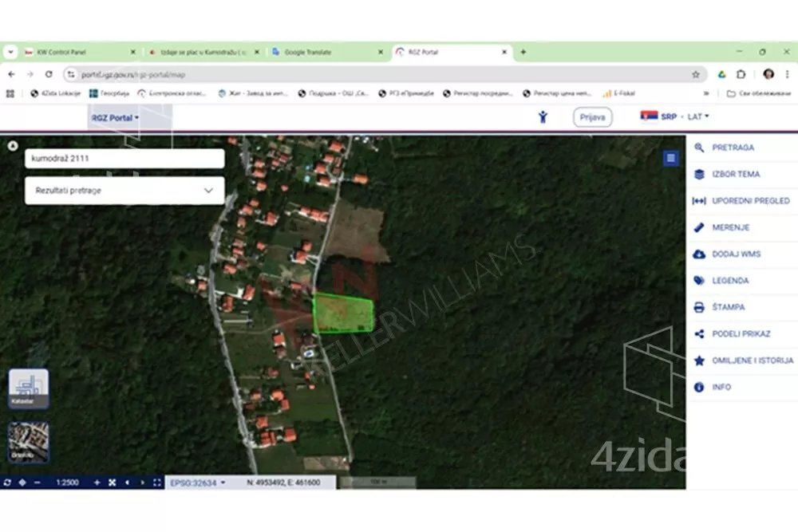Click Dodaj WMS cloud icon
The width and height of the screenshot is (798, 532).
coord(699,254)
